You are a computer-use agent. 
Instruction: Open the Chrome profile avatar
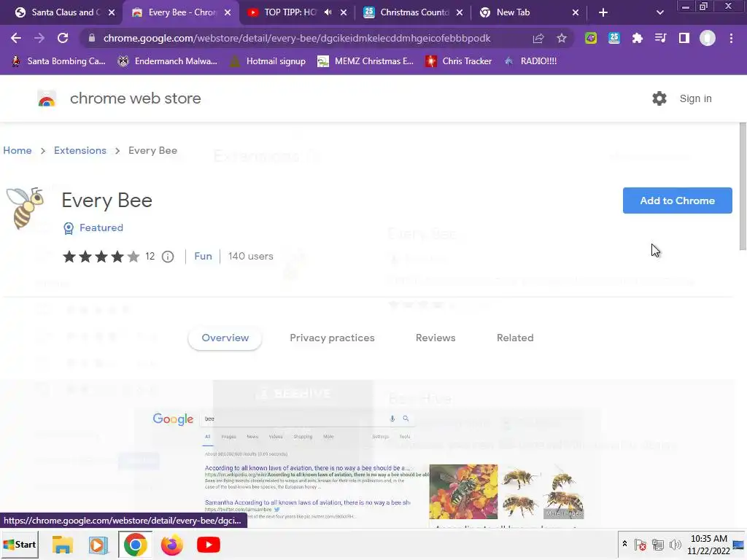pos(708,38)
